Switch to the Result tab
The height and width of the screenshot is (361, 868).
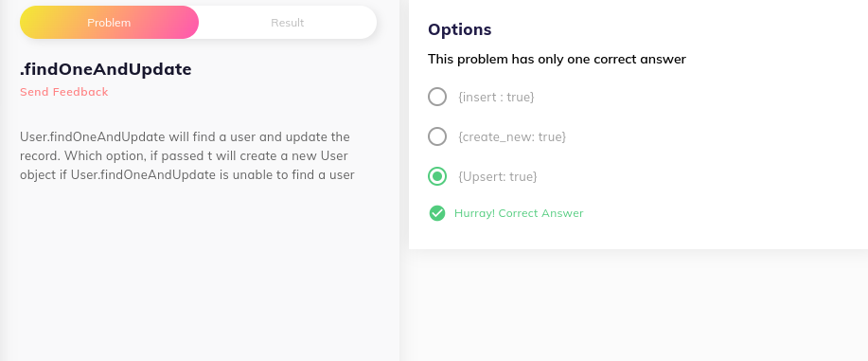coord(288,23)
